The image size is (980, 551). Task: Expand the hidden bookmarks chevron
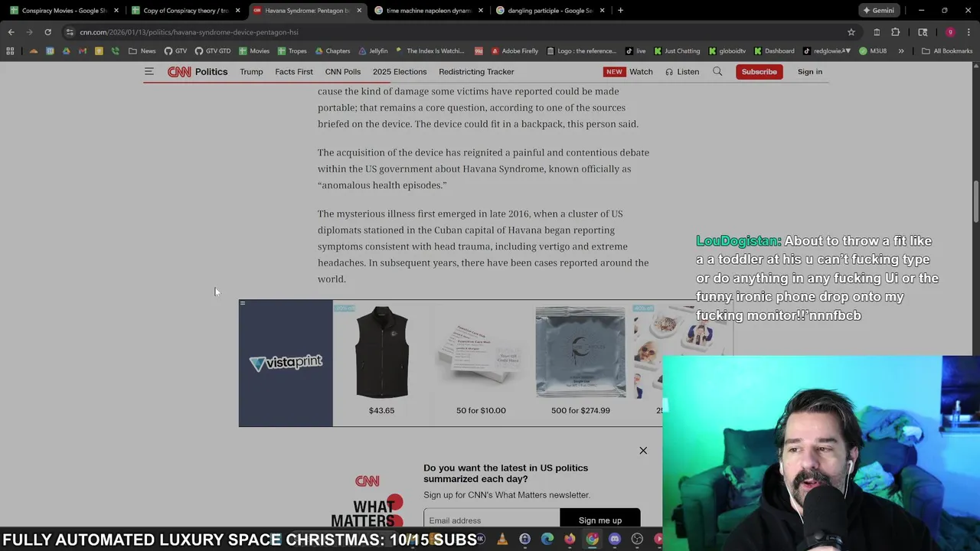point(901,51)
